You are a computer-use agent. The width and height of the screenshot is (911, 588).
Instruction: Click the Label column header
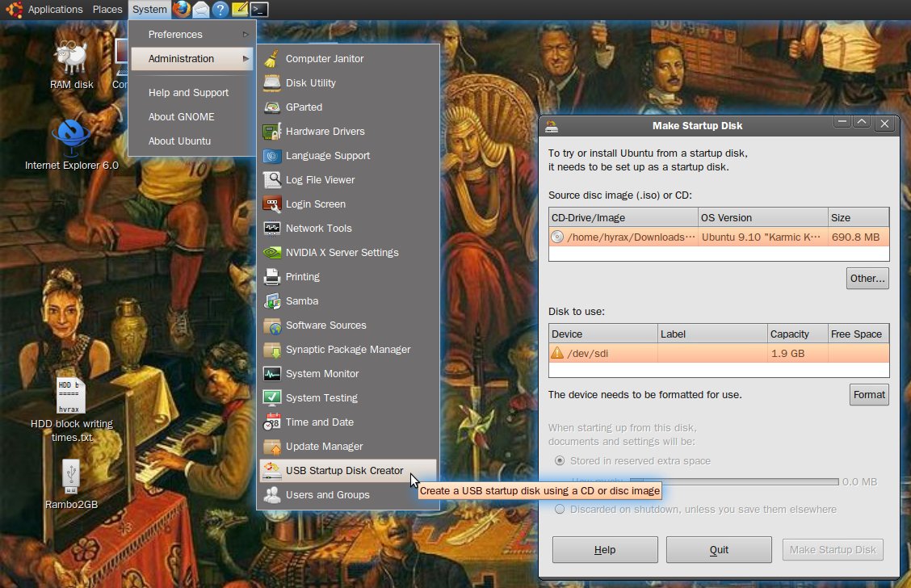click(712, 334)
